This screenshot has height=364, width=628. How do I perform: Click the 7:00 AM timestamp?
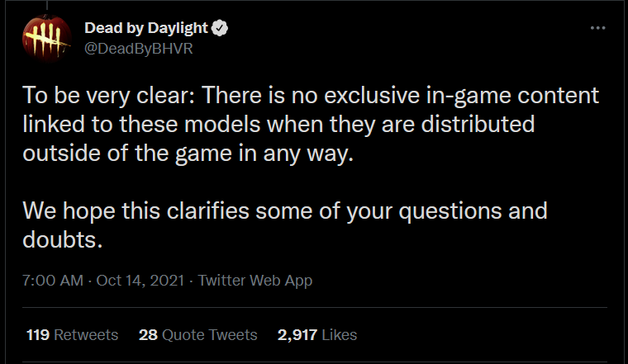click(x=53, y=281)
